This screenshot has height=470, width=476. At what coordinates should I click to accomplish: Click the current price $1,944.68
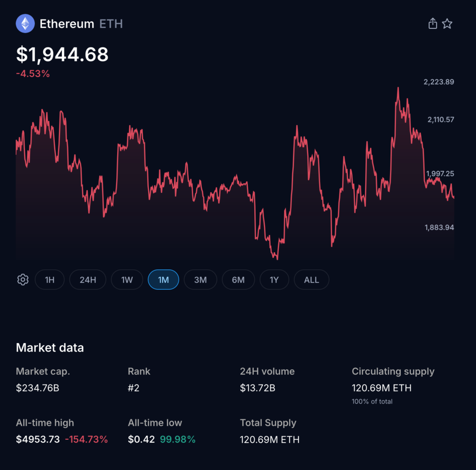[x=62, y=54]
